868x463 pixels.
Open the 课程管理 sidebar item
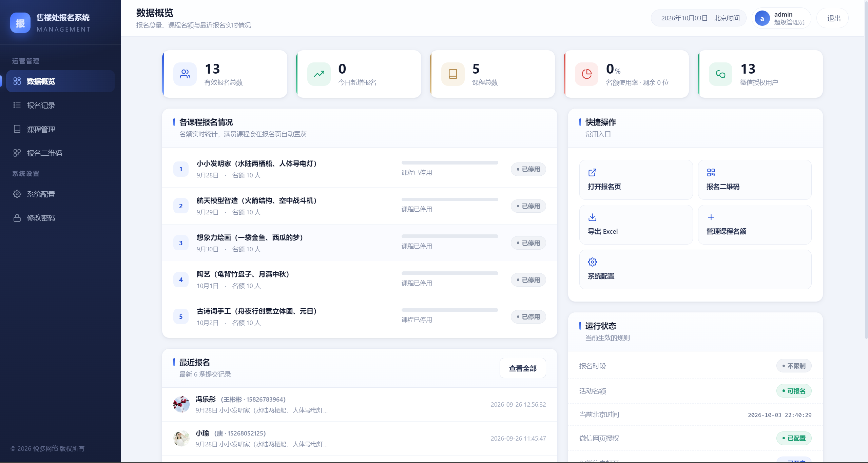(x=60, y=129)
